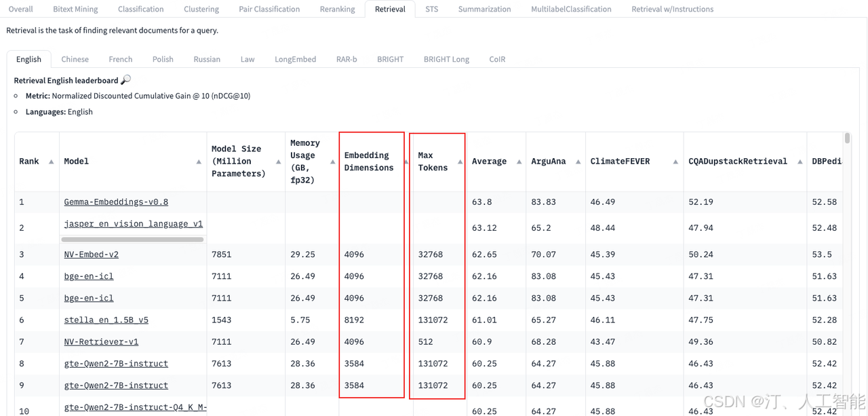Switch to Clustering tab

tap(201, 10)
